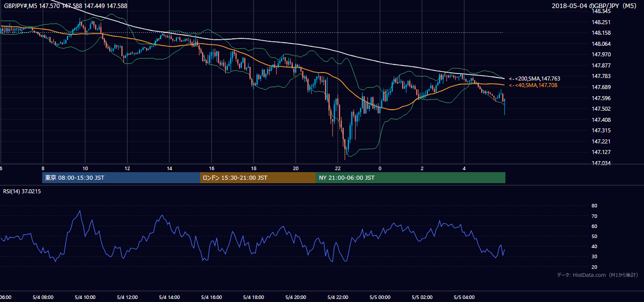Click price level 147.034 on axis
This screenshot has height=302, width=644.
point(601,163)
